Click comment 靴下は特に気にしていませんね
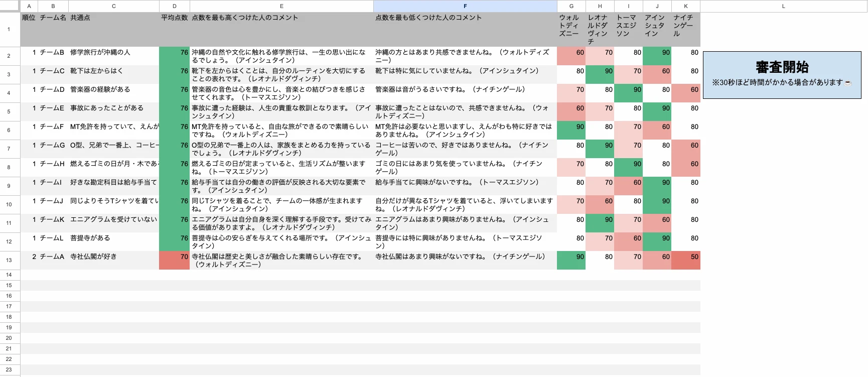This screenshot has width=868, height=377. click(x=465, y=74)
